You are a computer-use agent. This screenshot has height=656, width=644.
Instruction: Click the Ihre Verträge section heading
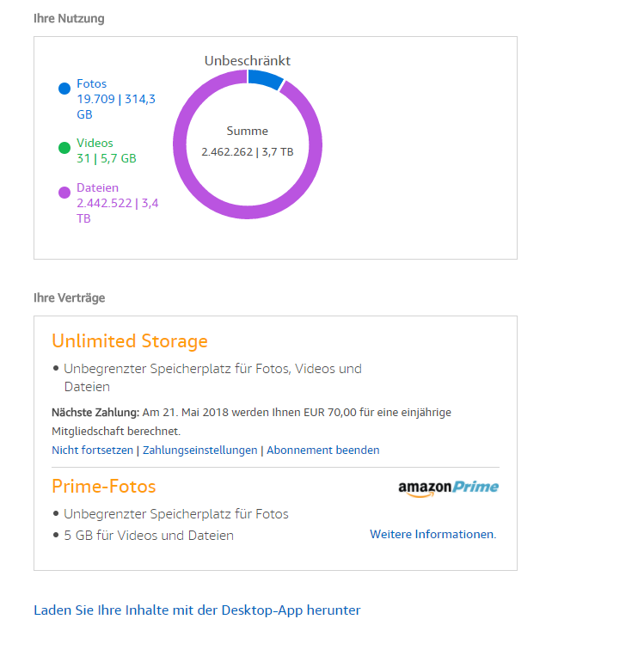point(69,298)
